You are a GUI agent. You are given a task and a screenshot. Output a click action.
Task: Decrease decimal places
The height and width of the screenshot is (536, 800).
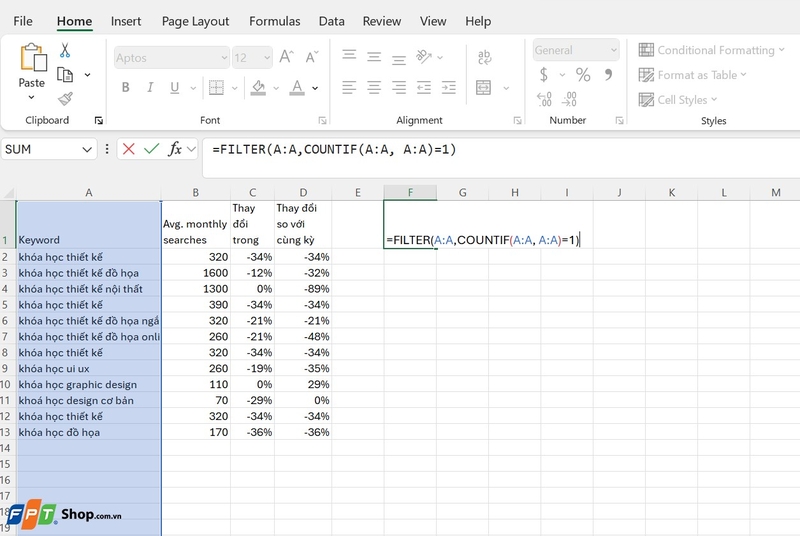(569, 99)
